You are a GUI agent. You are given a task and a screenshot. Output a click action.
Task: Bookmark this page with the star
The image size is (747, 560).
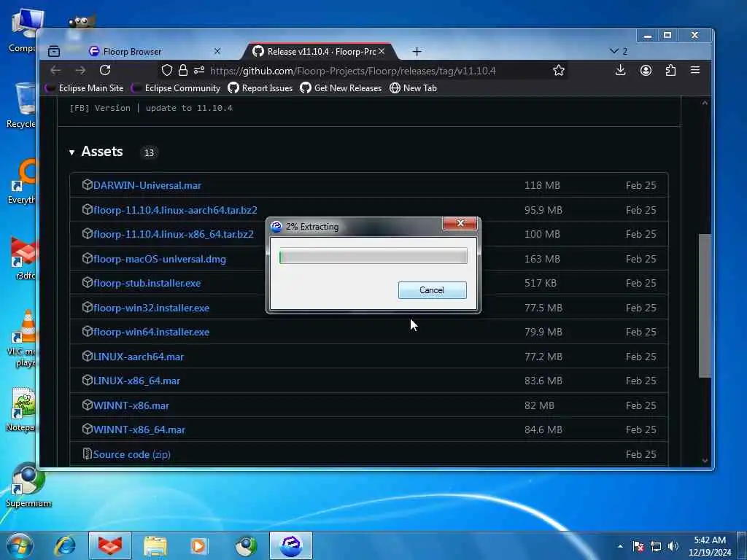coord(559,71)
